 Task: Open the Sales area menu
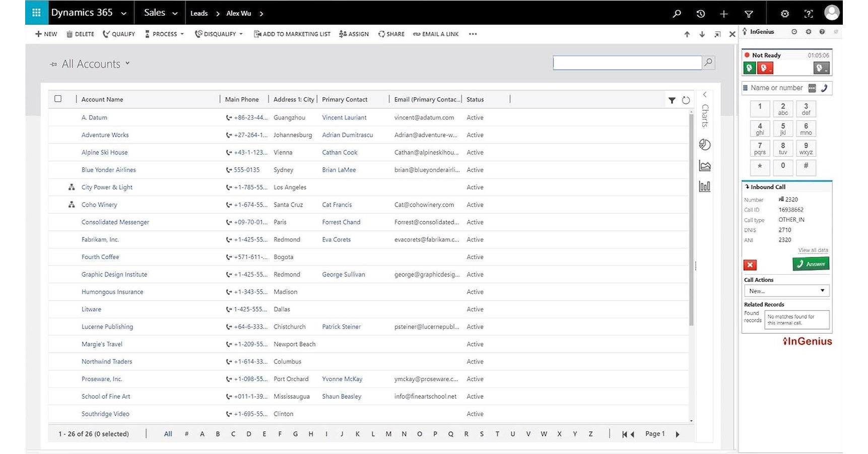(160, 13)
